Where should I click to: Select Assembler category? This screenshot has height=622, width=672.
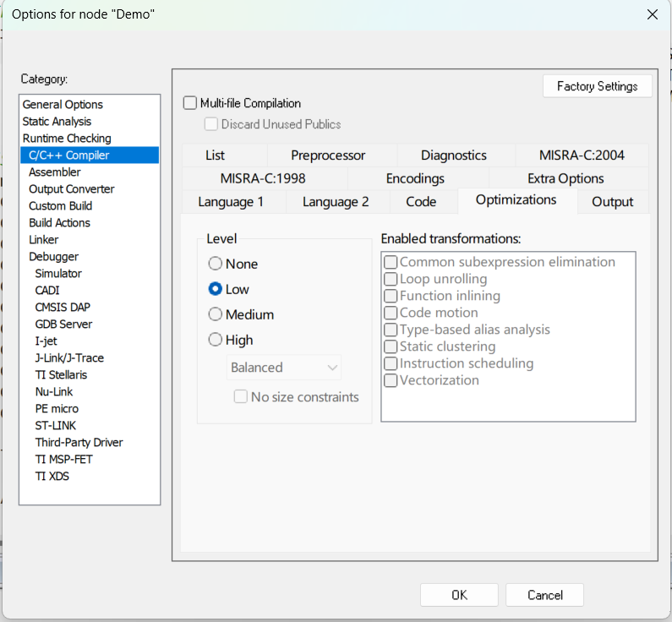90,172
